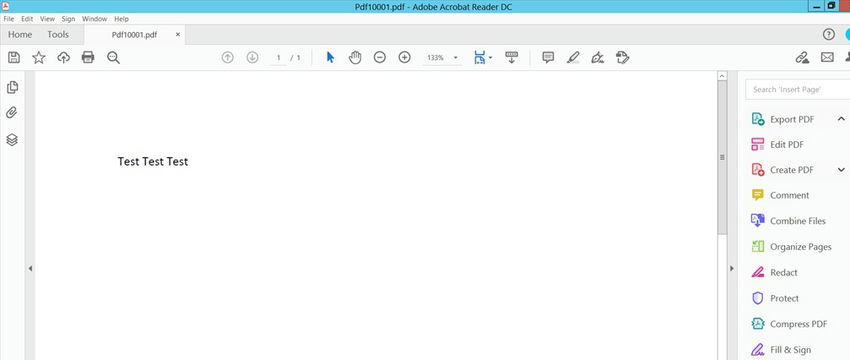Screen dimensions: 850x360
Task: Click the stamp tool icon
Action: [623, 57]
